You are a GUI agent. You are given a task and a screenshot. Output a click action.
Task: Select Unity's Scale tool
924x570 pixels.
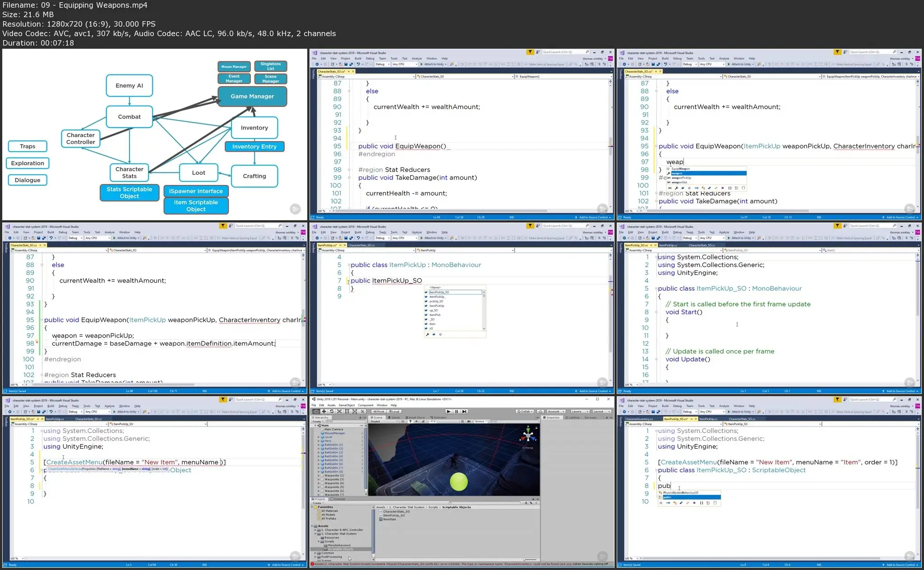[339, 411]
